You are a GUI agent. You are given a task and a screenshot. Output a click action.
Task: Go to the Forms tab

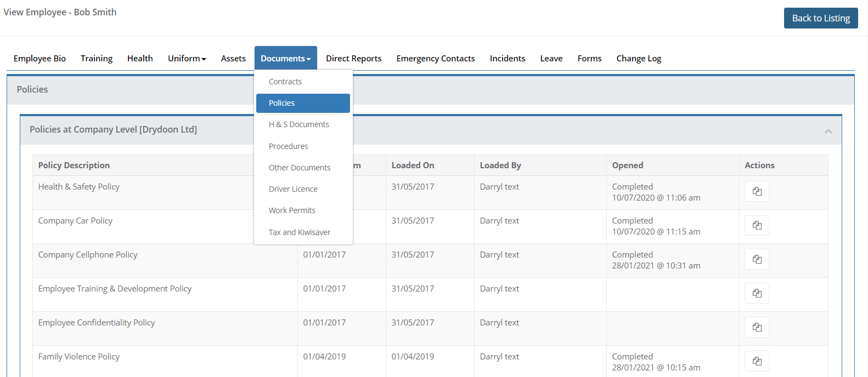[590, 59]
